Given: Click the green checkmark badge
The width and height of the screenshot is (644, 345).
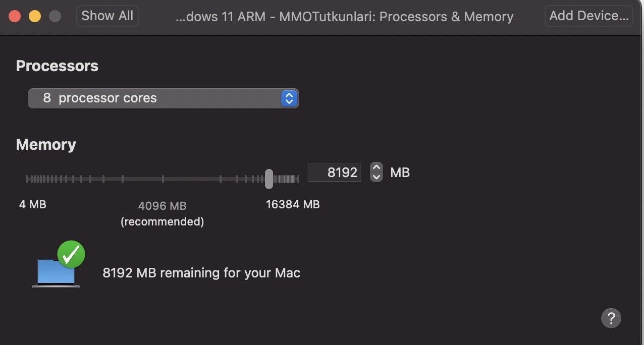Looking at the screenshot, I should coord(71,255).
